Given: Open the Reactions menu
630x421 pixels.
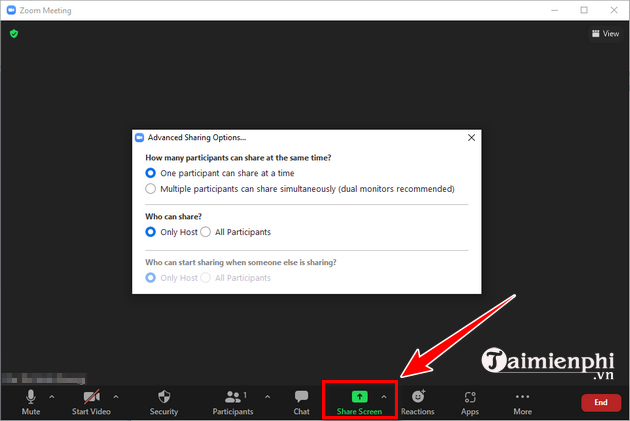Looking at the screenshot, I should [x=417, y=401].
